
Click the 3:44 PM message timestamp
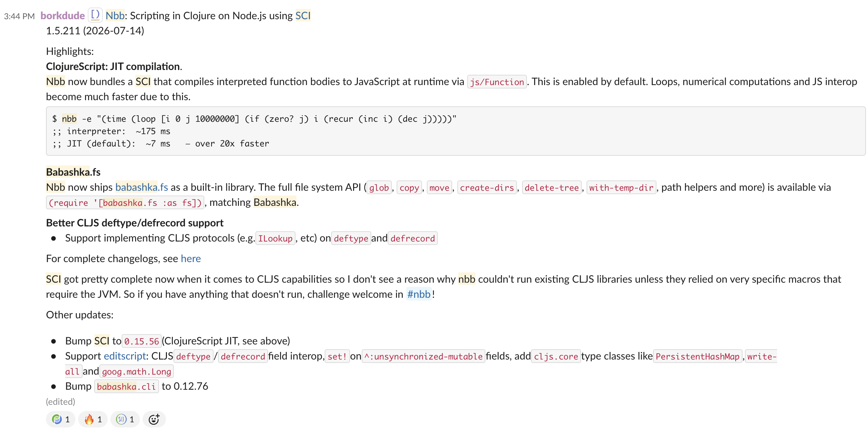pyautogui.click(x=20, y=16)
